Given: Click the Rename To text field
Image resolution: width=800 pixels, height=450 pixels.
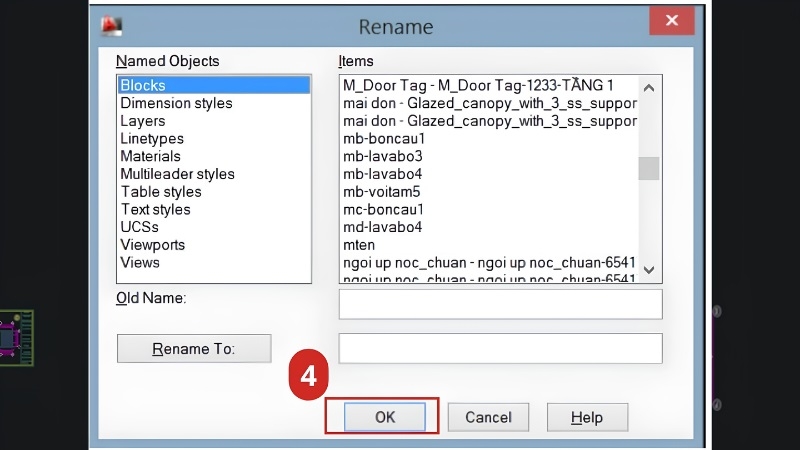Looking at the screenshot, I should pos(501,348).
